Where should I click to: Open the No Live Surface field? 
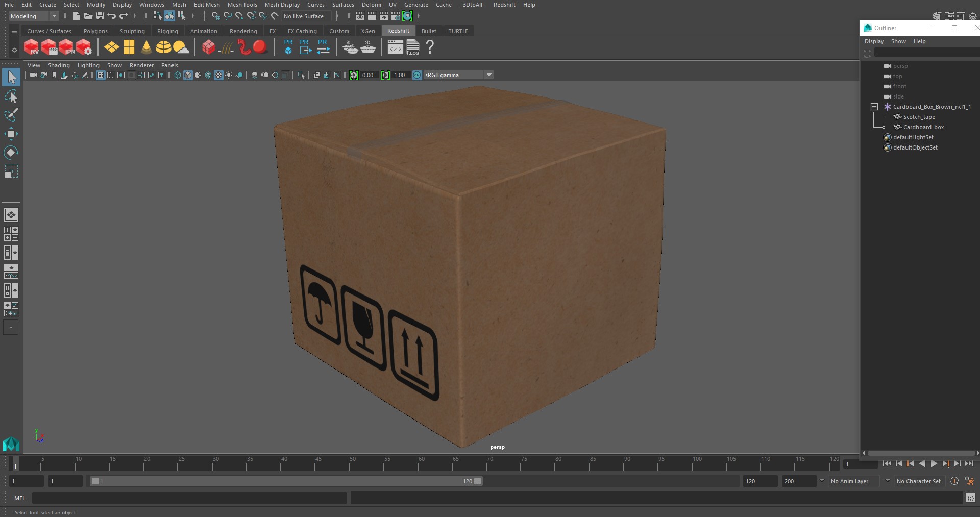tap(306, 16)
